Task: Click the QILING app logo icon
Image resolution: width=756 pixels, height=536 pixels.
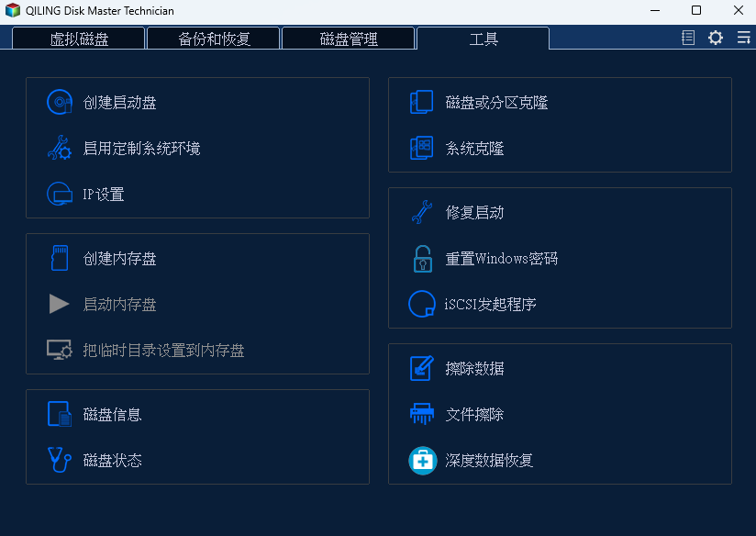Action: pyautogui.click(x=13, y=10)
